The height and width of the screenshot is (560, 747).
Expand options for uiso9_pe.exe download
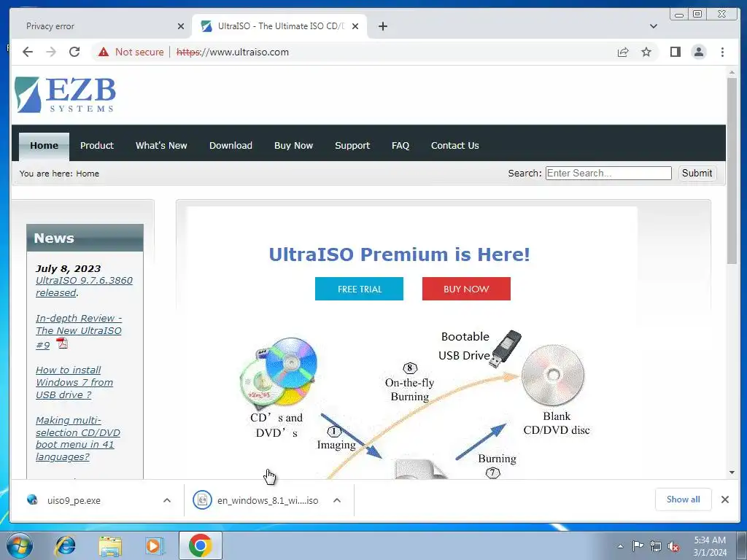coord(167,500)
